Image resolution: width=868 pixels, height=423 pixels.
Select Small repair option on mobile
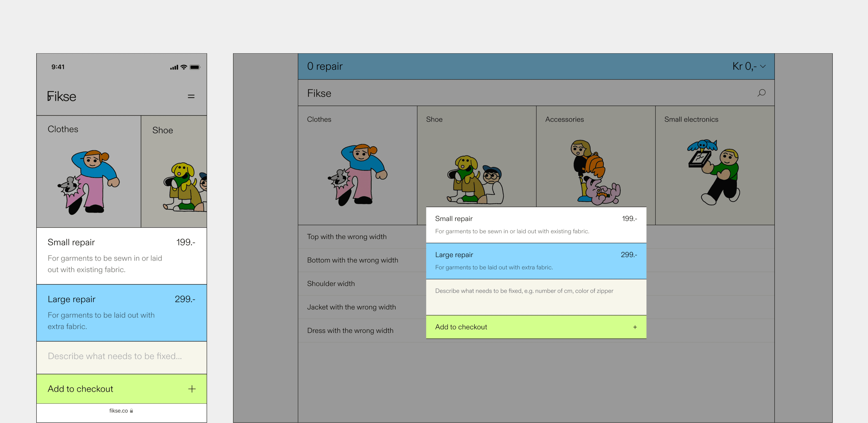[121, 256]
